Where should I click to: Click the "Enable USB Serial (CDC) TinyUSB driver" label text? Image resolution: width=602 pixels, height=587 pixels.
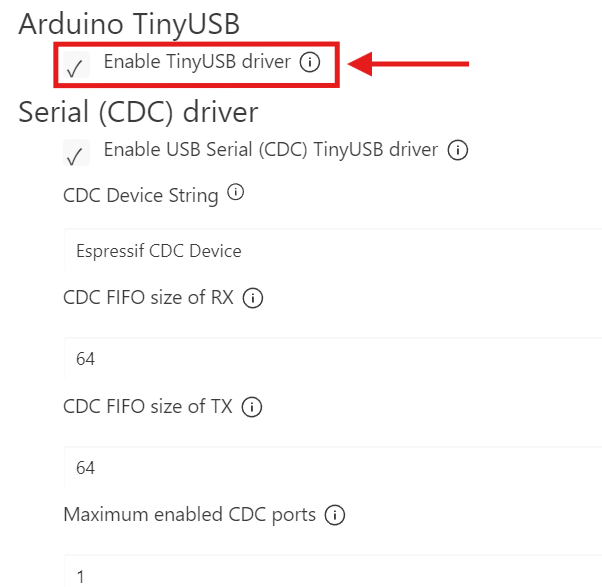tap(271, 150)
